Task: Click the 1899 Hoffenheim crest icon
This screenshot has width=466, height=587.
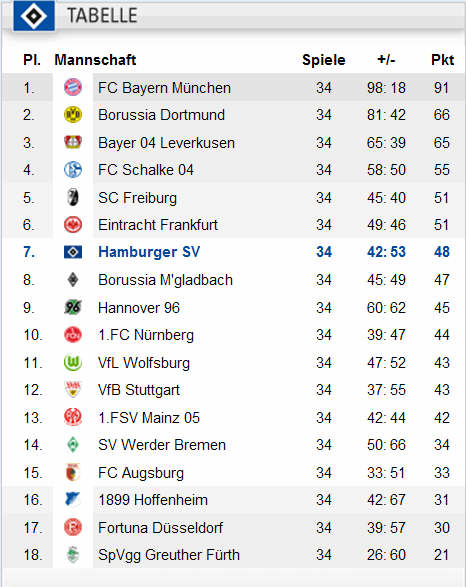Action: [x=73, y=499]
